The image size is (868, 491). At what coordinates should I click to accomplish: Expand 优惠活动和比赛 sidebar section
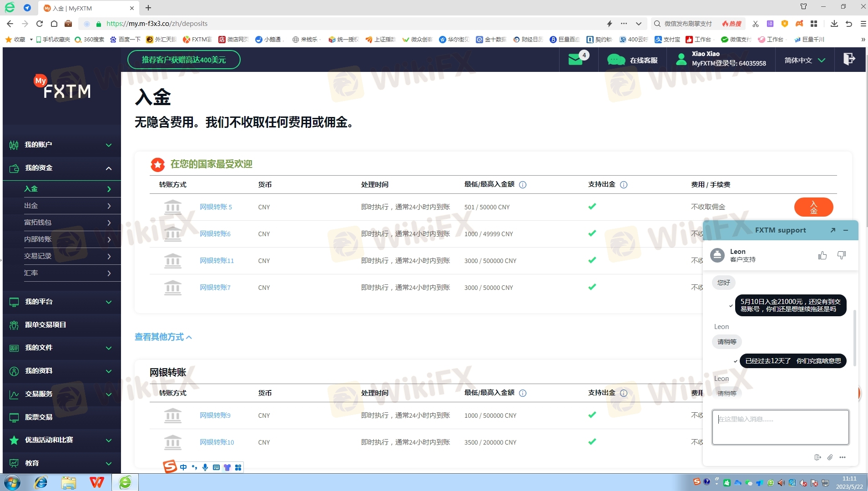point(62,440)
